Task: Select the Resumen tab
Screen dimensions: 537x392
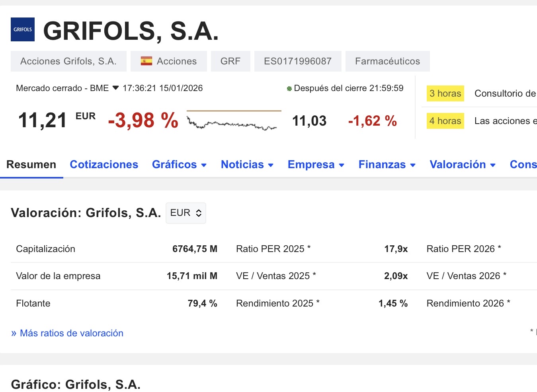Action: point(31,165)
